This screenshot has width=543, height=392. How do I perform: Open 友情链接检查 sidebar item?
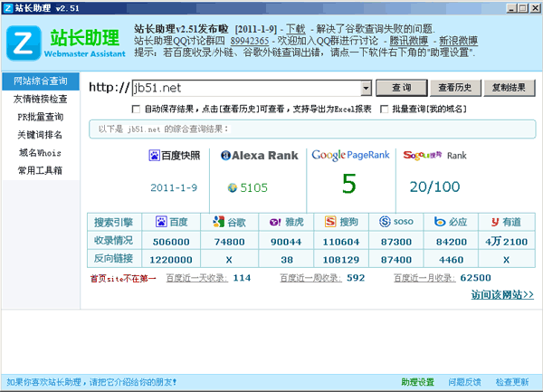[x=41, y=99]
